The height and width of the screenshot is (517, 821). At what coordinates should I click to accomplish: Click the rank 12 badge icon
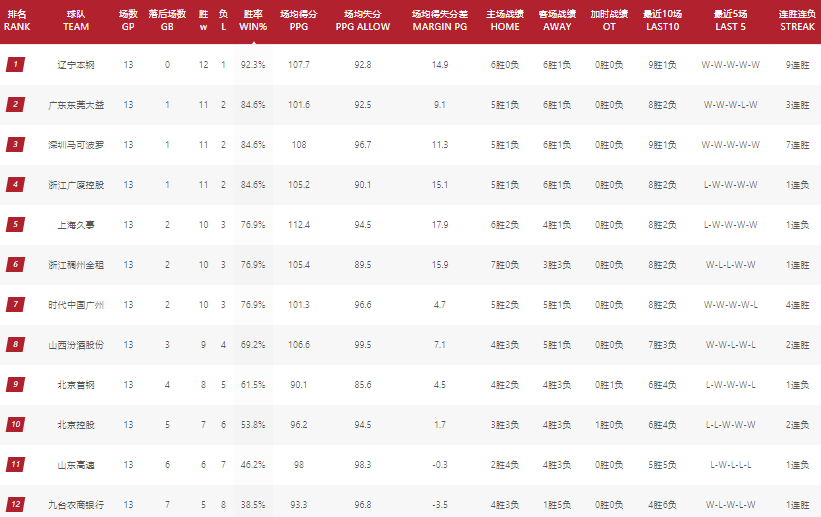(x=15, y=504)
